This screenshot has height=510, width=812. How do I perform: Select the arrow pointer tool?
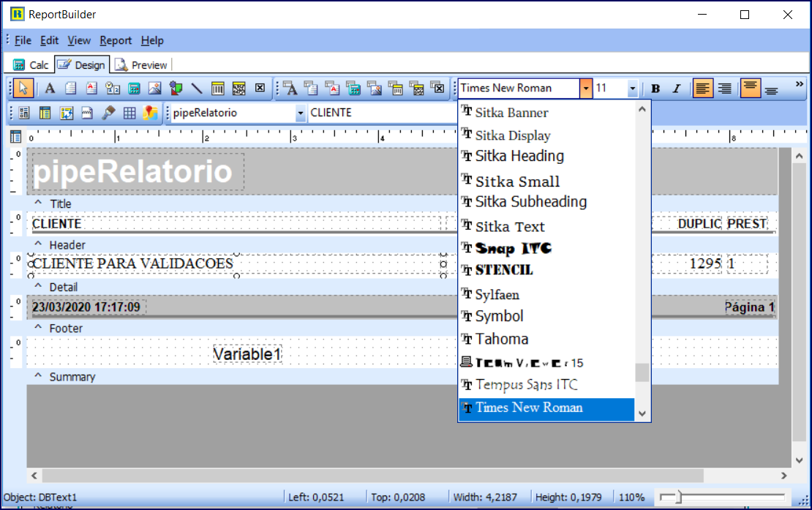(23, 88)
